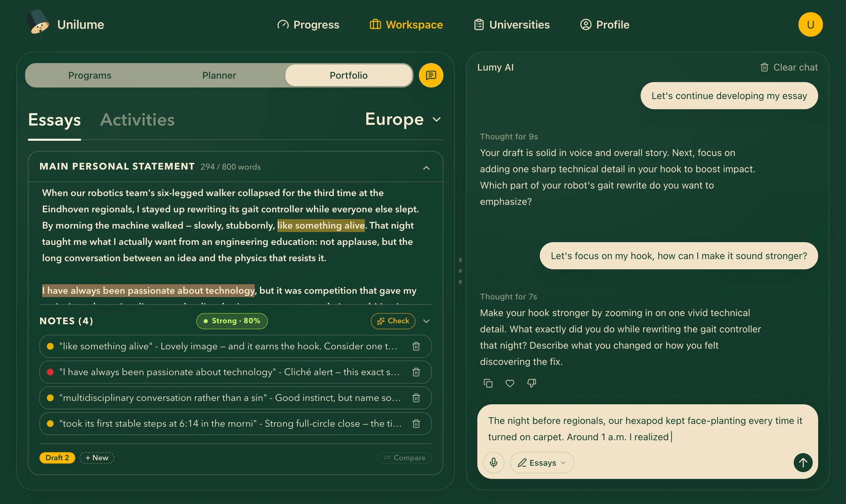Click "Let's continue developing my essay" bubble
The image size is (846, 504).
pos(729,95)
